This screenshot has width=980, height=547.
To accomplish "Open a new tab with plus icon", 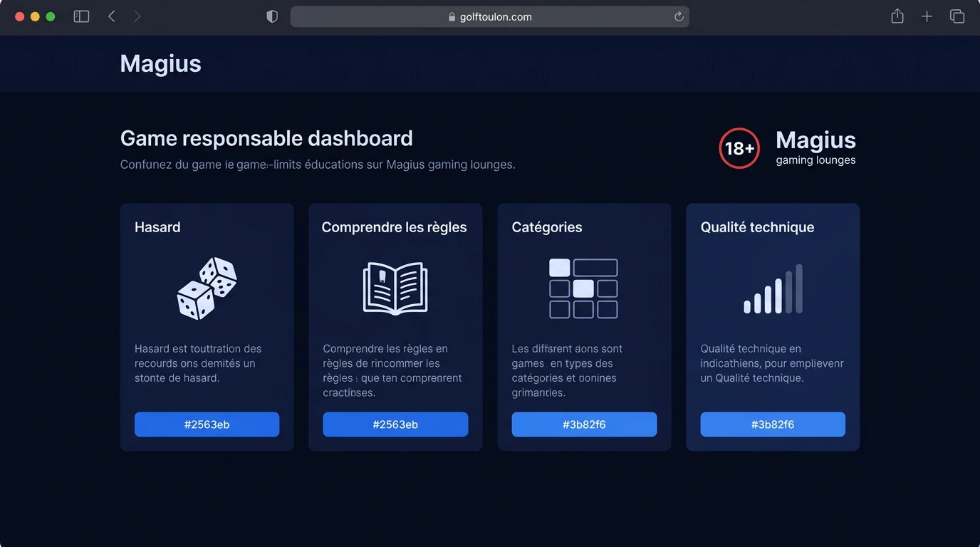I will pos(927,16).
